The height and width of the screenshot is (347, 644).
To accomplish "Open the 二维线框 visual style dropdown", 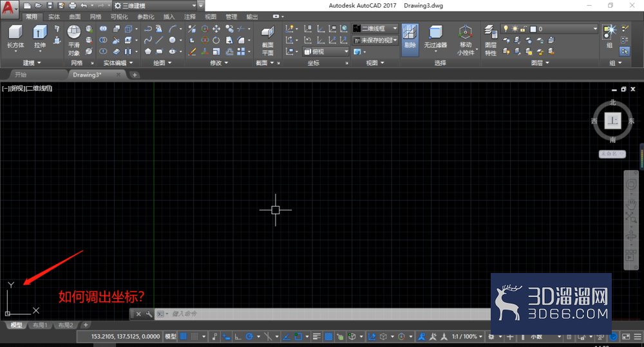I will click(375, 28).
